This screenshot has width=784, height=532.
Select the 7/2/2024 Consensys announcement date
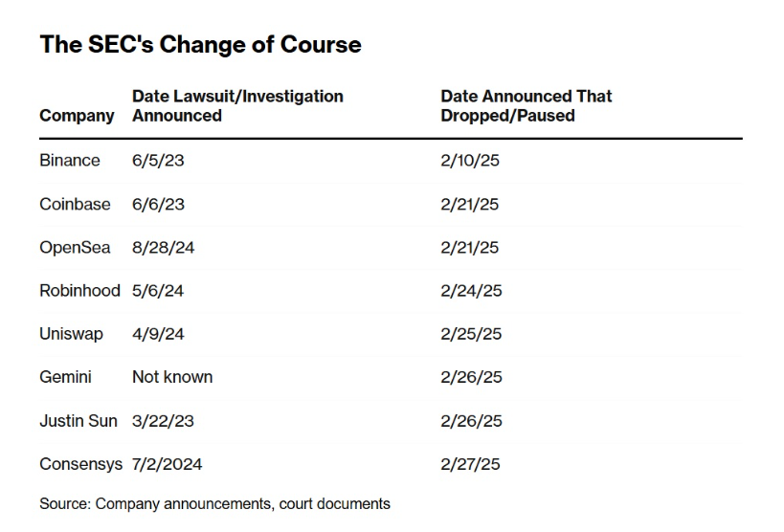167,464
